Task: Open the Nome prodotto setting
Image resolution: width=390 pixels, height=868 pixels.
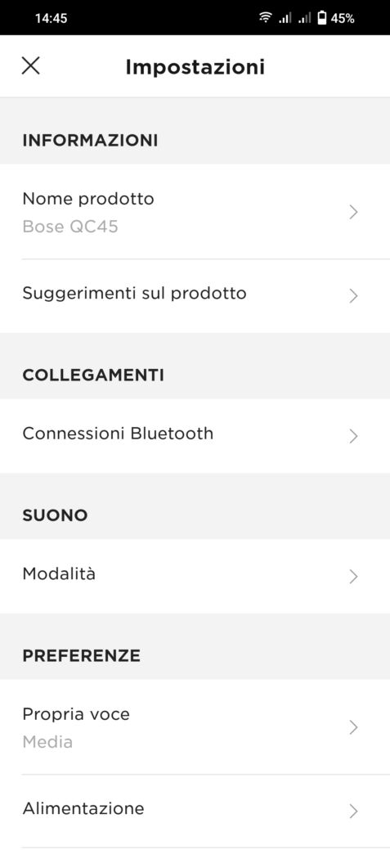Action: pos(195,211)
